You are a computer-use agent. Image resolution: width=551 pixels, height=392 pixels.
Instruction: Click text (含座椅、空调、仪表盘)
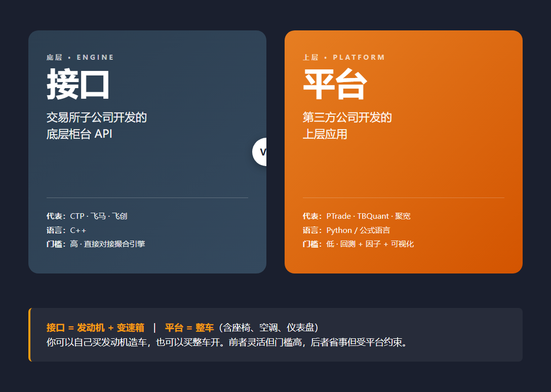click(x=268, y=328)
